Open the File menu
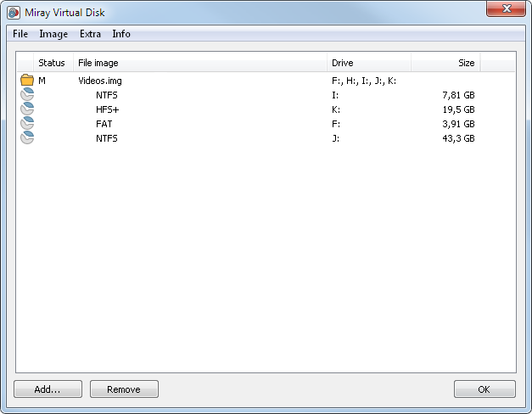This screenshot has height=414, width=532. coord(20,34)
